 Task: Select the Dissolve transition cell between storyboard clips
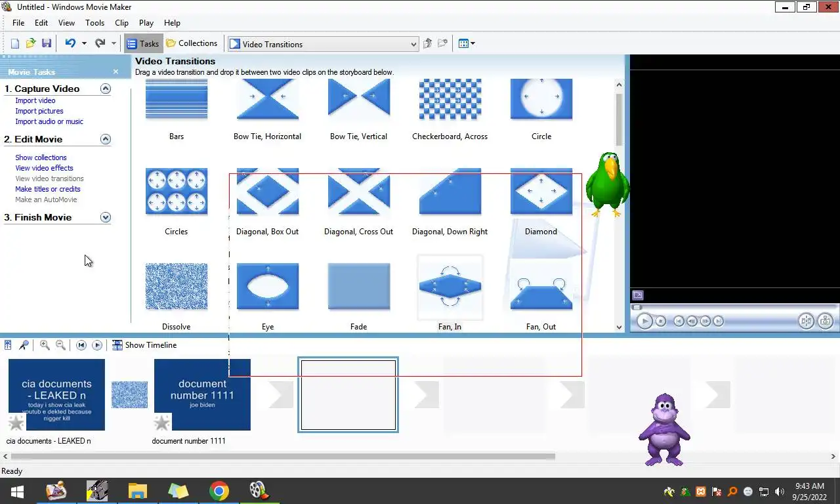tap(129, 394)
